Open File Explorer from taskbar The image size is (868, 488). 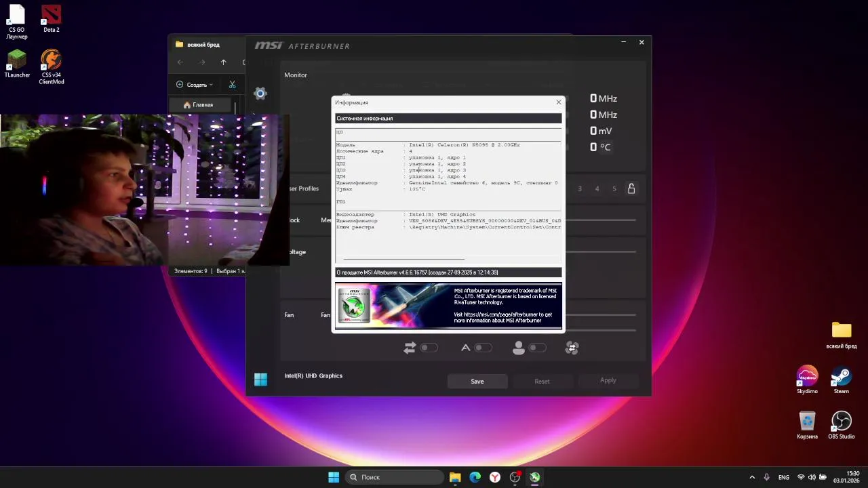coord(455,477)
